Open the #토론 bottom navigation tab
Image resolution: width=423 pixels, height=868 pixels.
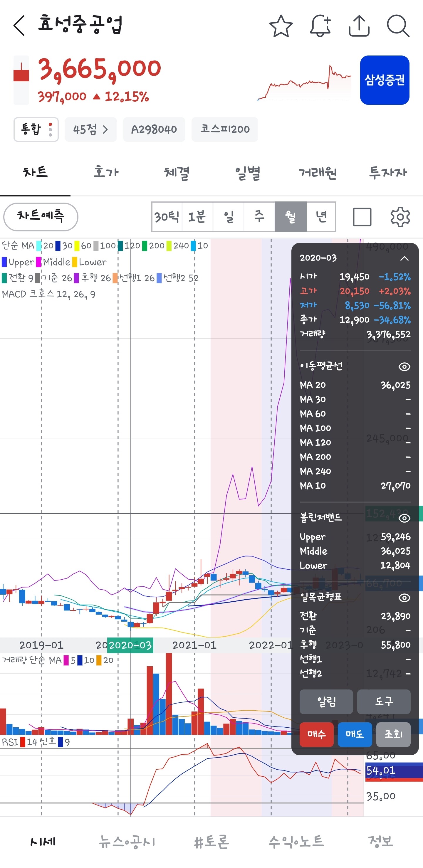(212, 842)
